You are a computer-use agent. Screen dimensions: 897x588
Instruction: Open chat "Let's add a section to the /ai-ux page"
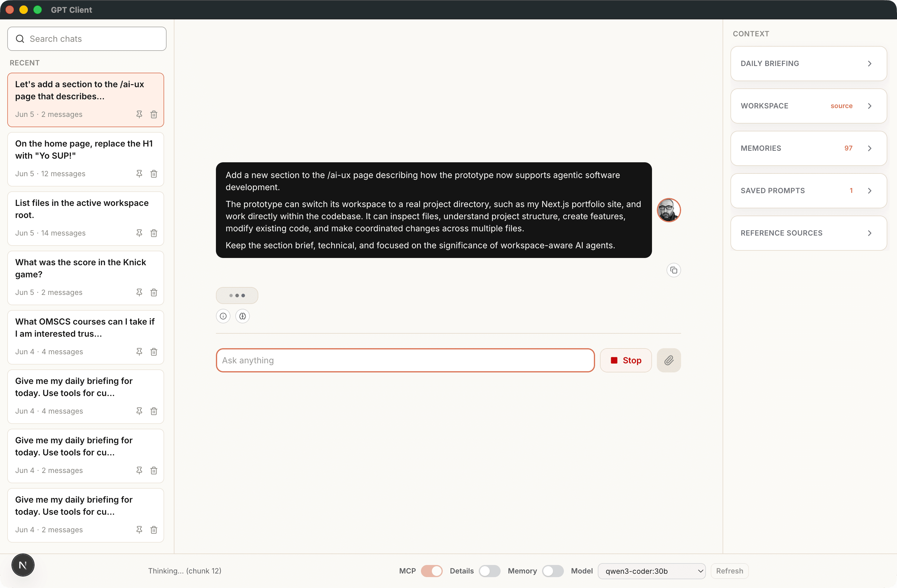click(86, 100)
